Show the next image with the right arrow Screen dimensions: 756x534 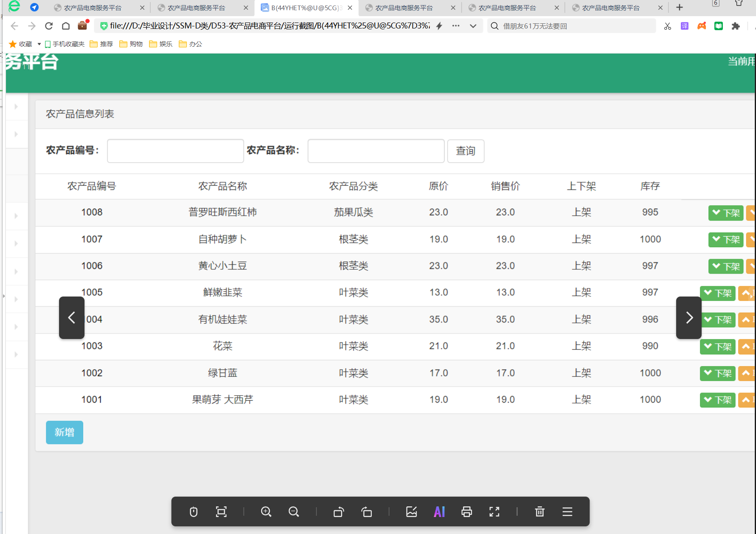click(689, 317)
